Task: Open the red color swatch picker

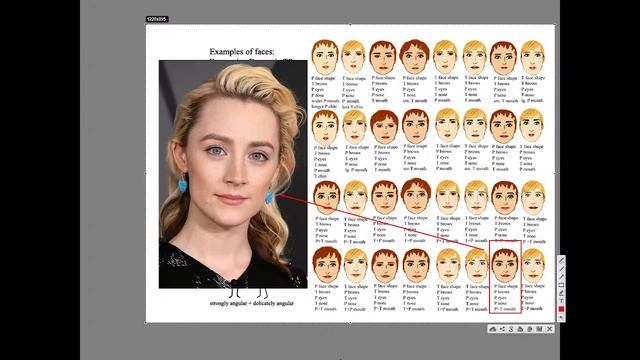Action: click(x=561, y=309)
